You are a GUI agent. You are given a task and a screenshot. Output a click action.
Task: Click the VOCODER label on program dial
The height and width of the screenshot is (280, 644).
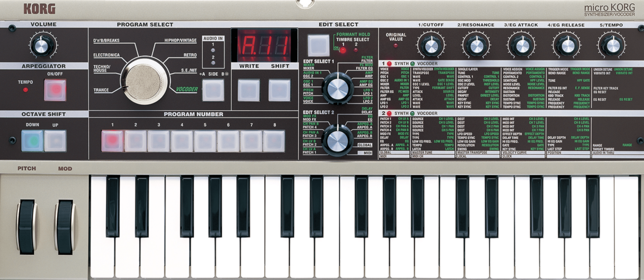[187, 89]
